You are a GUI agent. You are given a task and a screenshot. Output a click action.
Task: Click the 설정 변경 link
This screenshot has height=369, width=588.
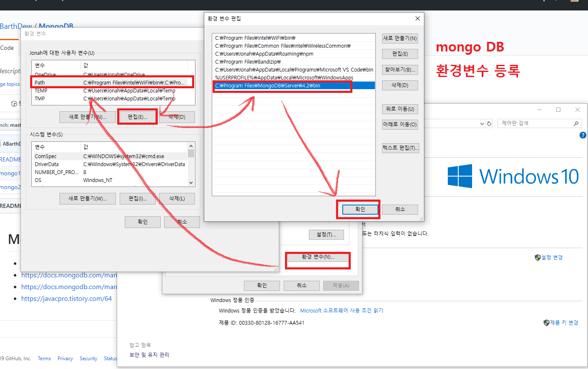point(552,257)
